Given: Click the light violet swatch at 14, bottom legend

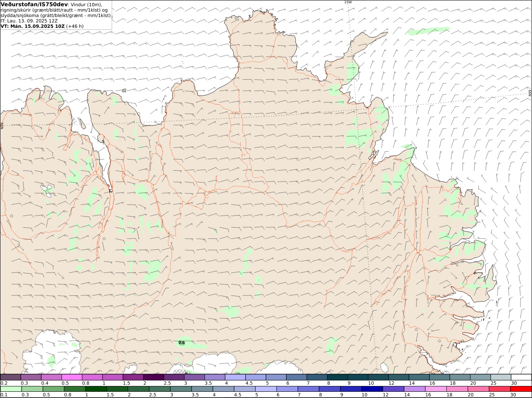Looking at the screenshot, I should pyautogui.click(x=415, y=389).
